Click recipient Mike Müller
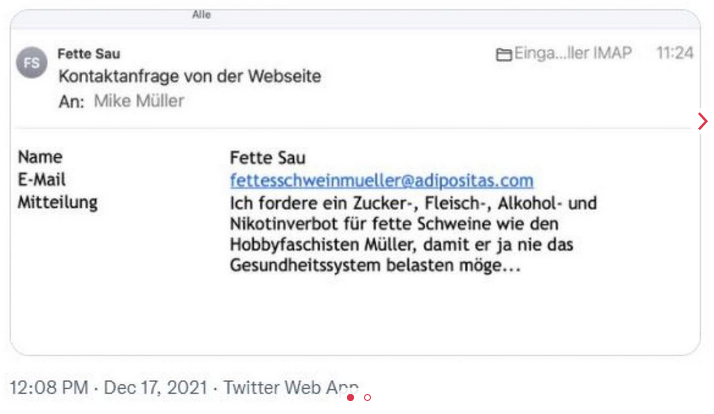Viewport: 714px width, 414px height. 139,101
